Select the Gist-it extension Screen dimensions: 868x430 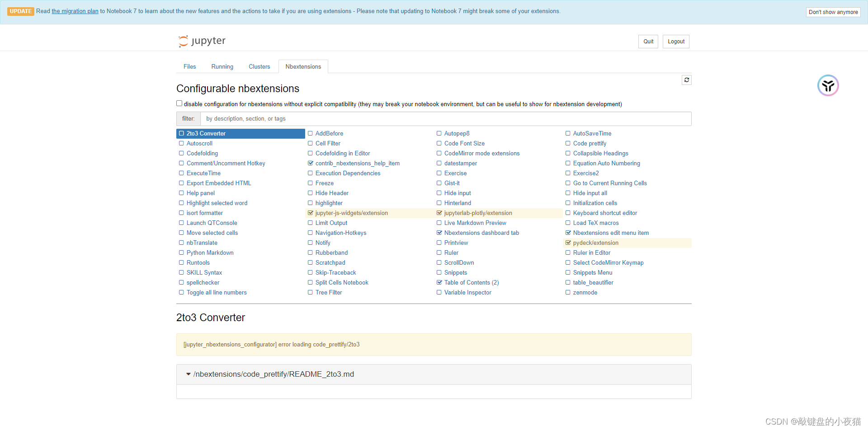pos(452,183)
